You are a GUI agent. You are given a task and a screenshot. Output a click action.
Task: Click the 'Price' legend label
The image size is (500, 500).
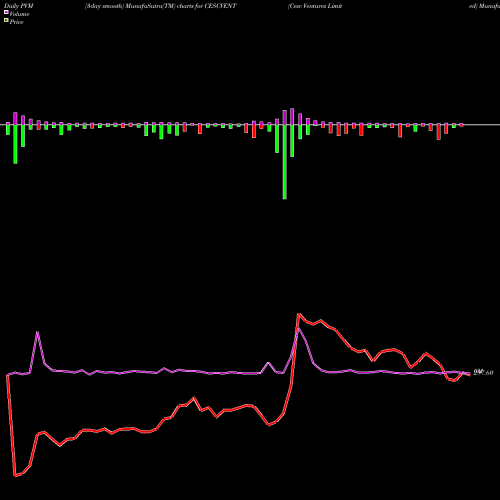tap(16, 22)
